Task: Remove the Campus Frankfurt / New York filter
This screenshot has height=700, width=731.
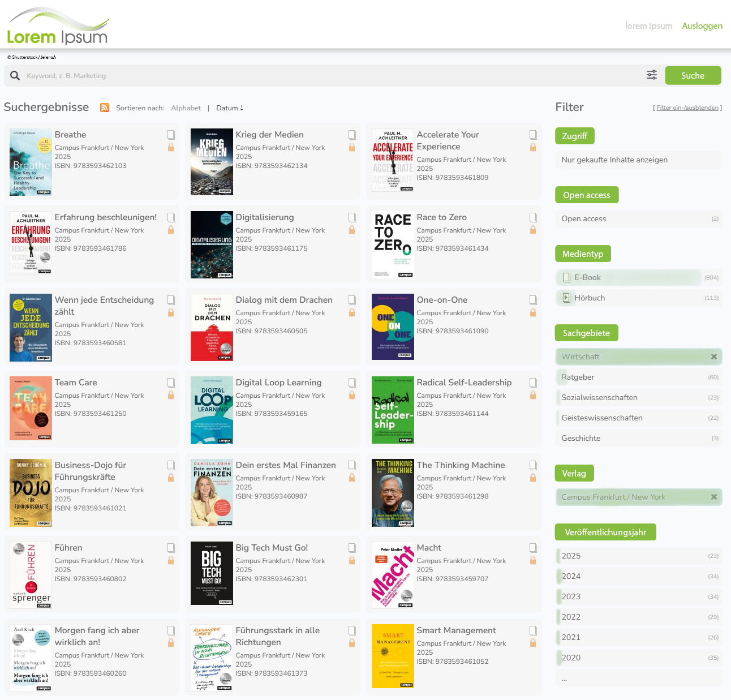Action: (714, 497)
